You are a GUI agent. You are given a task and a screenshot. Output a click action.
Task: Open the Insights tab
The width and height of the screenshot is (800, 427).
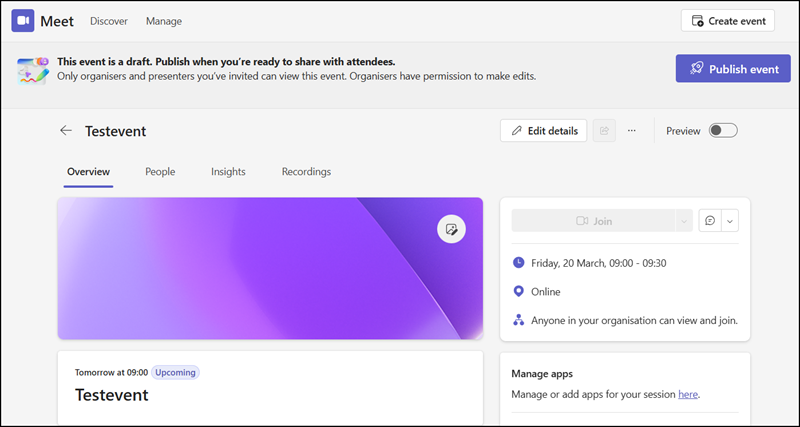coord(228,172)
